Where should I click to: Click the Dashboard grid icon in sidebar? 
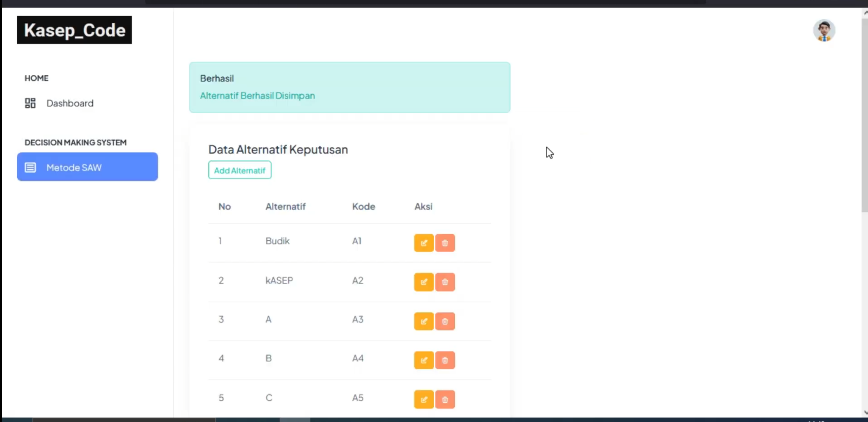(x=30, y=103)
